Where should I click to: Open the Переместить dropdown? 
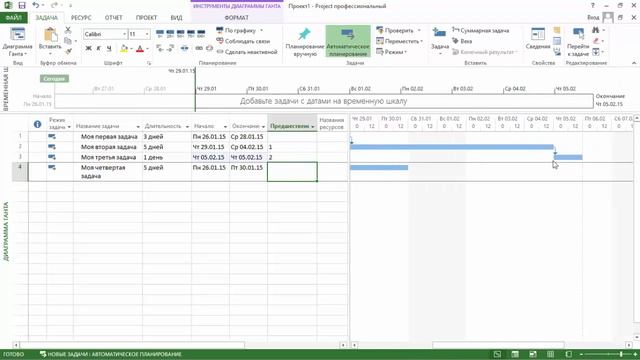tap(399, 41)
